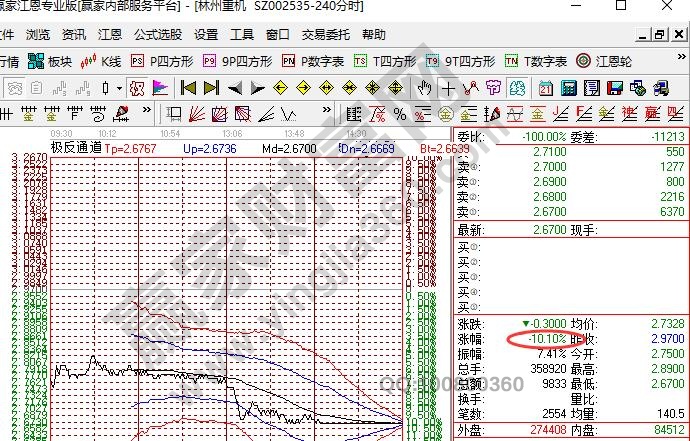Open candlestick type dropdown arrow
Image resolution: width=690 pixels, height=441 pixels.
point(120,88)
